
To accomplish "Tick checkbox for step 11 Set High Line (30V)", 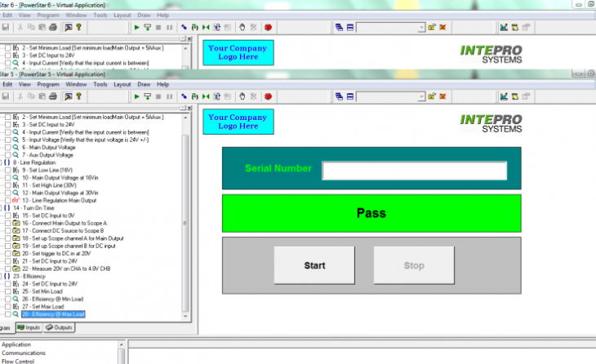I will click(7, 185).
